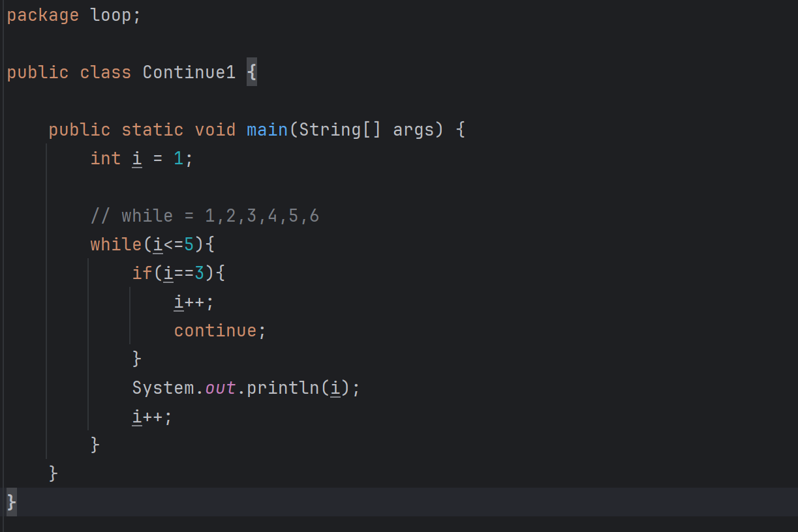Click the number 3 in if condition

point(200,273)
